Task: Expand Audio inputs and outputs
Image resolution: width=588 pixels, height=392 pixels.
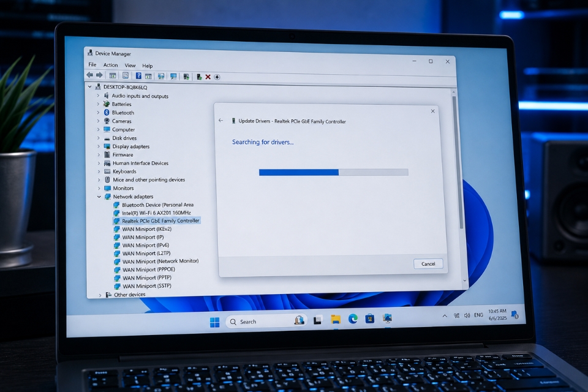Action: (98, 96)
